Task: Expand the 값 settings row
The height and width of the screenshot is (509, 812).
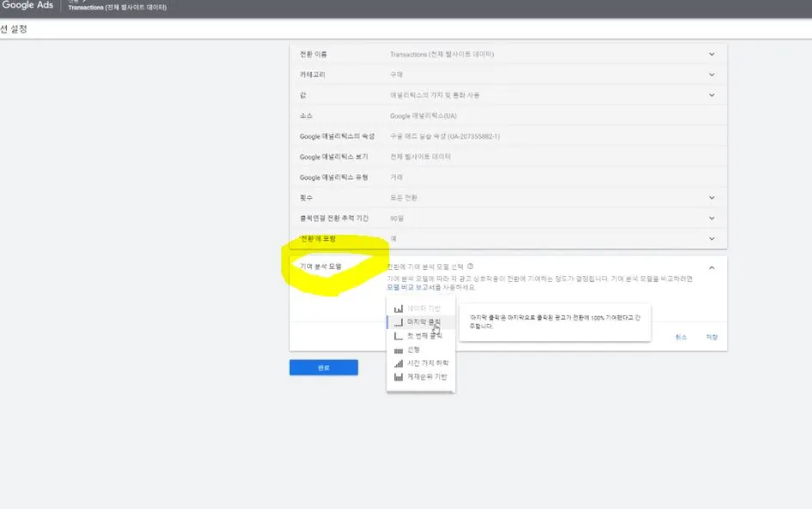Action: [x=713, y=94]
